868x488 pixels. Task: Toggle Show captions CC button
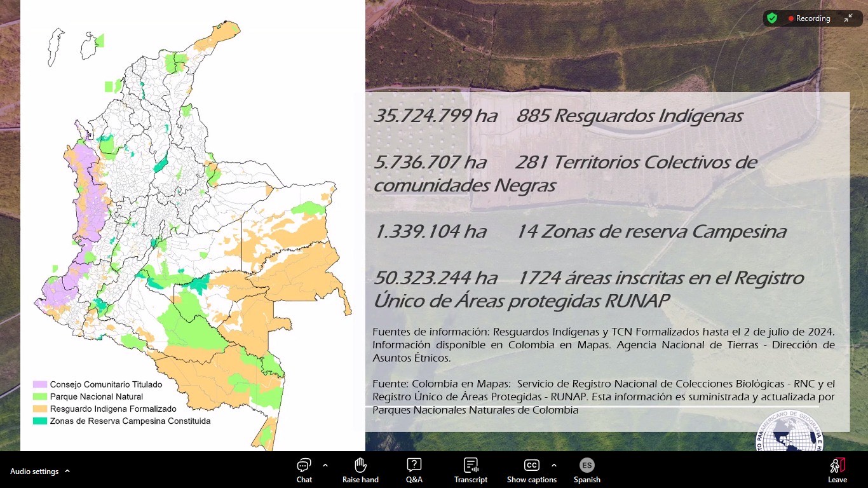531,470
